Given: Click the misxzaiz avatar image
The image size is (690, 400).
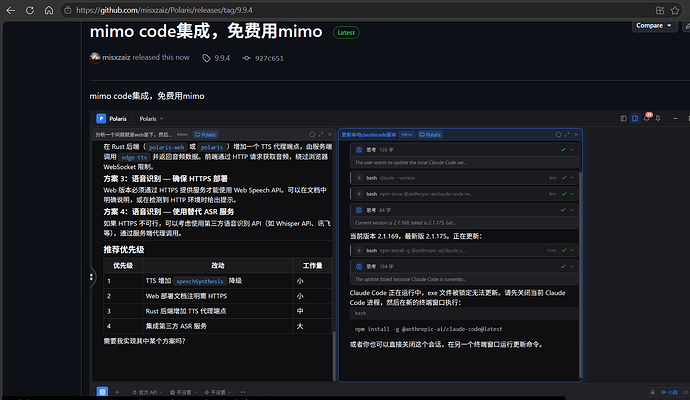Looking at the screenshot, I should pyautogui.click(x=95, y=58).
